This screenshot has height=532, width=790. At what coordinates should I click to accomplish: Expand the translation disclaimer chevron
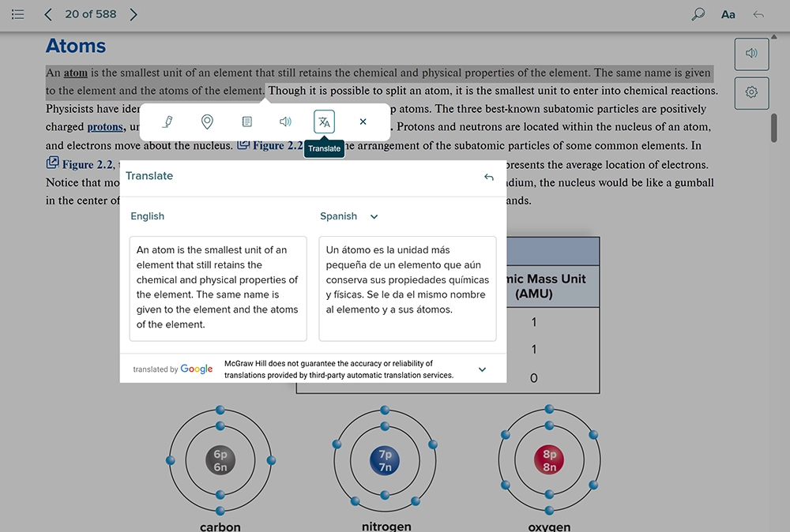[x=482, y=369]
